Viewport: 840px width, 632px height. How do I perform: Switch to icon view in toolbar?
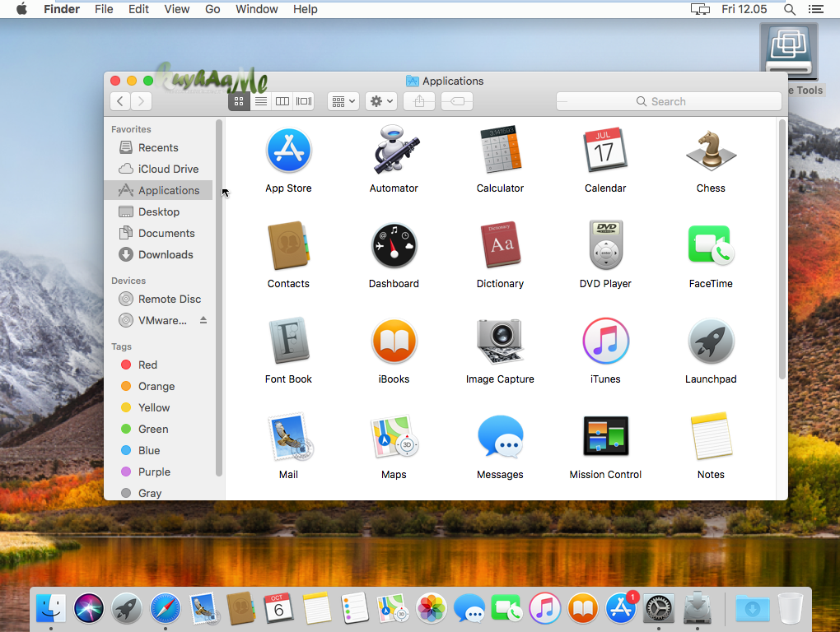[239, 101]
